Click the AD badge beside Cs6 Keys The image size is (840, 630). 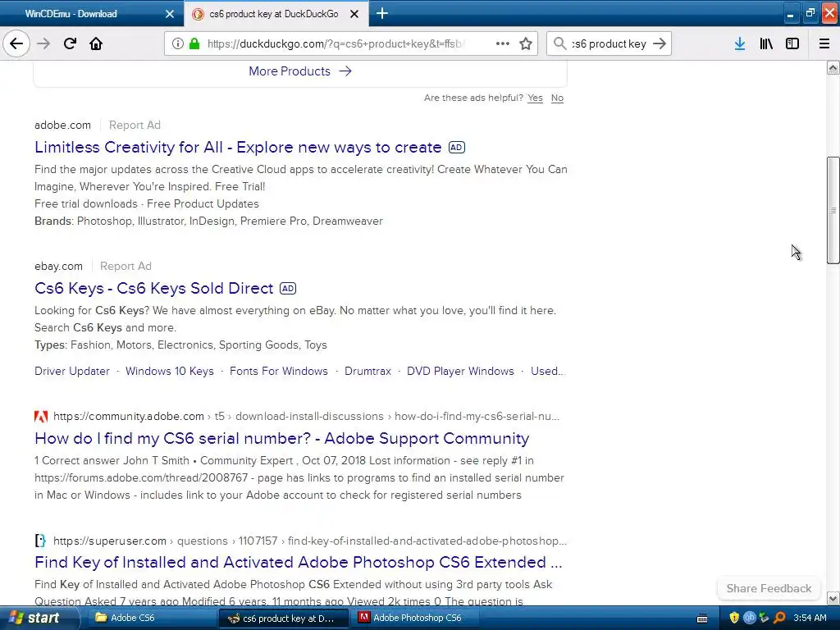pyautogui.click(x=288, y=288)
